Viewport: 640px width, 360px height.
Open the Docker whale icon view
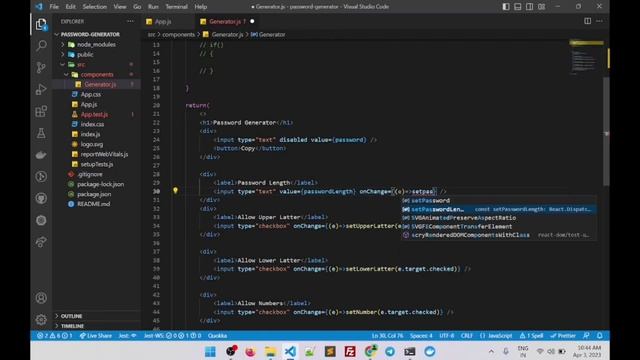pos(41,155)
